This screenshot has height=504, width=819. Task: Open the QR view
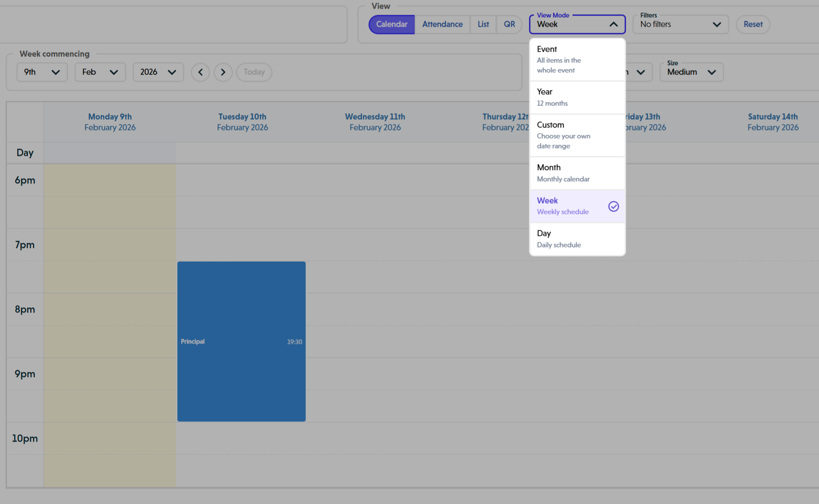coord(509,25)
